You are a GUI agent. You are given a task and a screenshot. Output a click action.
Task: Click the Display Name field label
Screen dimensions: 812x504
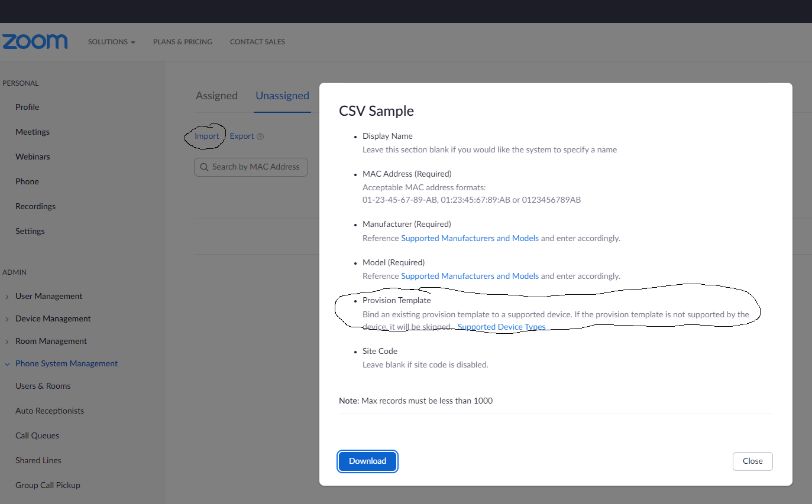(387, 136)
